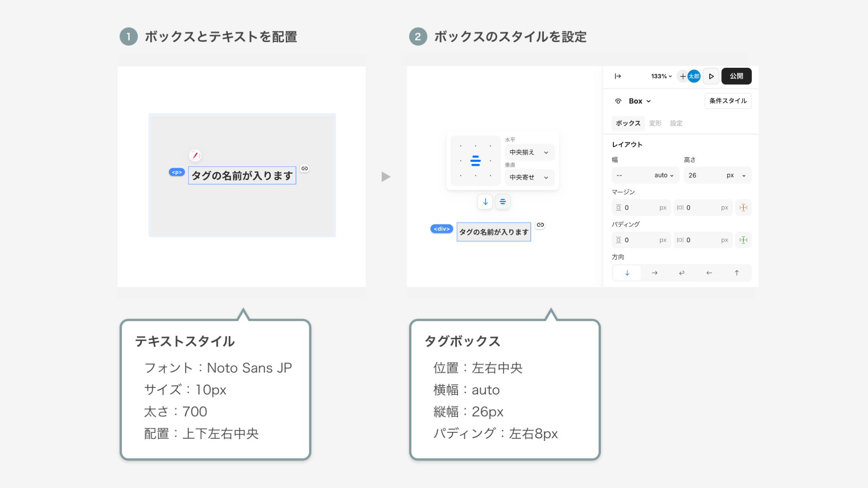The image size is (868, 488).
Task: Select the pen edit icon above the text
Action: click(195, 155)
